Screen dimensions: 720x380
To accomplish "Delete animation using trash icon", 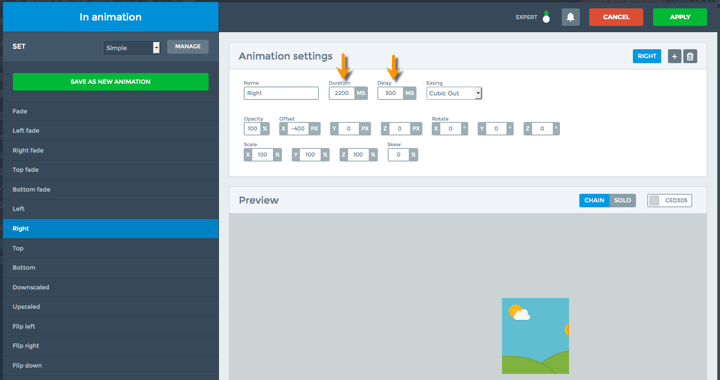I will pos(690,56).
